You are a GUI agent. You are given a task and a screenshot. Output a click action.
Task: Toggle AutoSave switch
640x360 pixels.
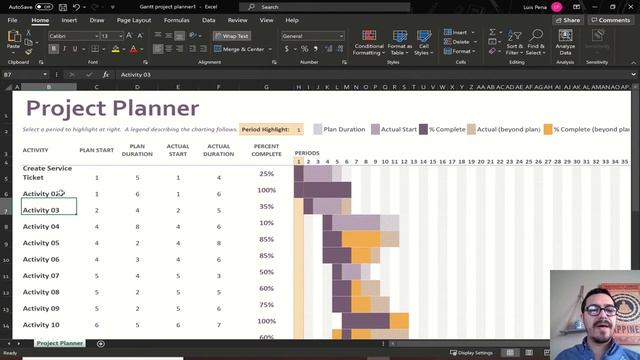pos(44,7)
